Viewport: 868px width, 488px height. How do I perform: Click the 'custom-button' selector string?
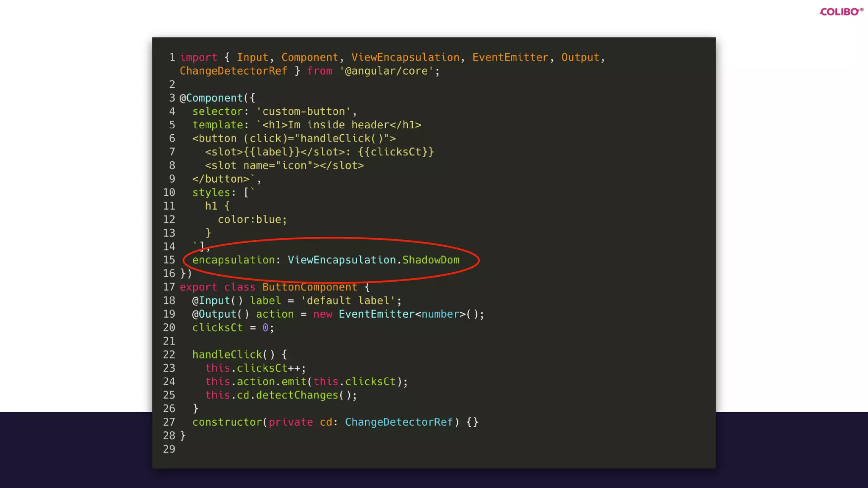303,112
